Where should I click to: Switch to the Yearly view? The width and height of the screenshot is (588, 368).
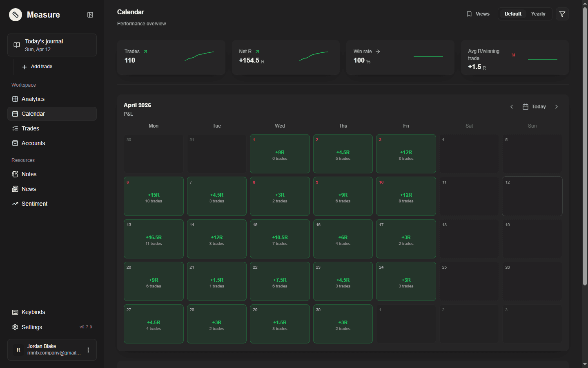pyautogui.click(x=538, y=13)
